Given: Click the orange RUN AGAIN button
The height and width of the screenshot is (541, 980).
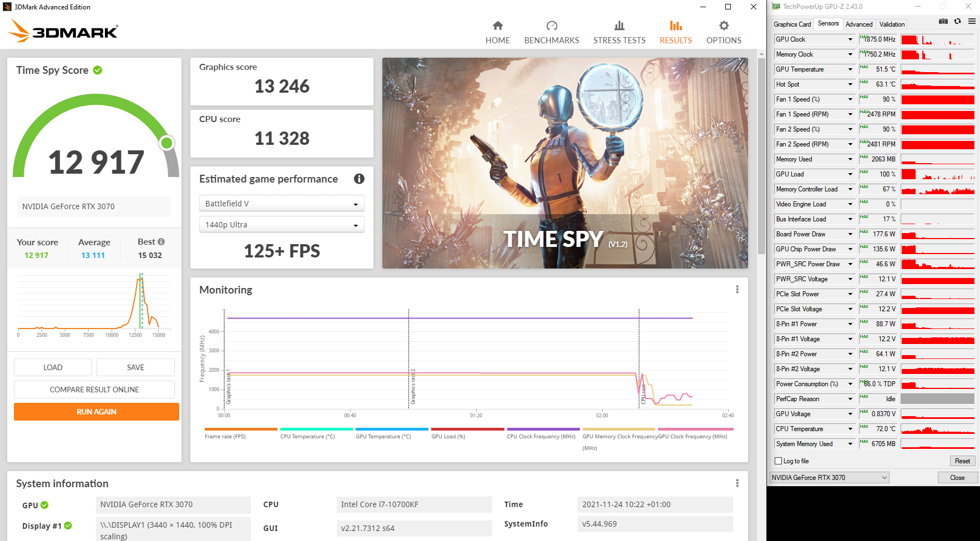Looking at the screenshot, I should (97, 412).
